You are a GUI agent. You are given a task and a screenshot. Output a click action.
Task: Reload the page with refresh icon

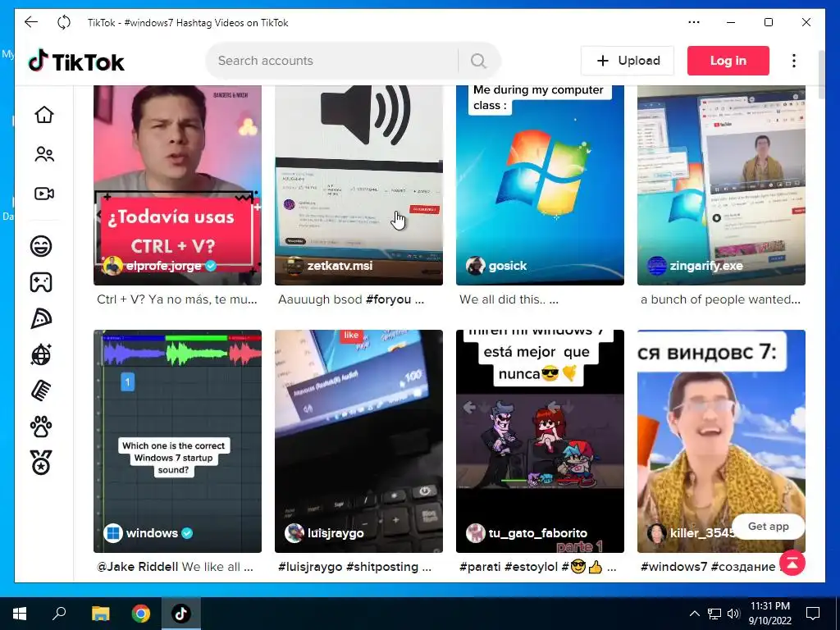[x=64, y=22]
